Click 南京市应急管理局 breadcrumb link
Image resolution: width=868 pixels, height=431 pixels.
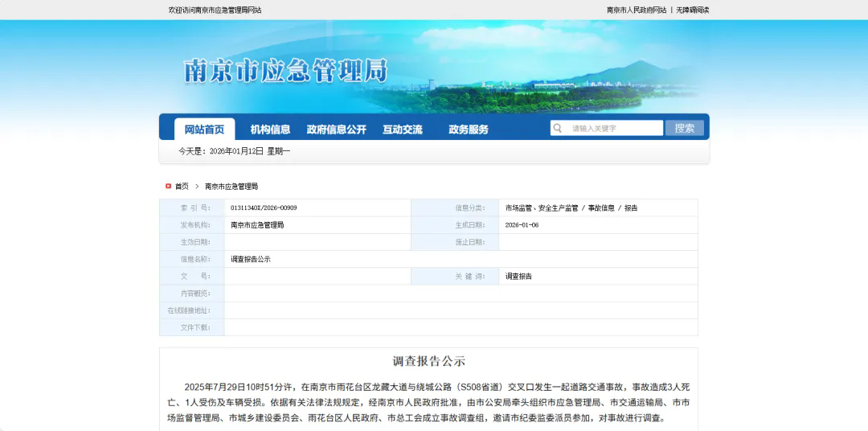coord(231,186)
